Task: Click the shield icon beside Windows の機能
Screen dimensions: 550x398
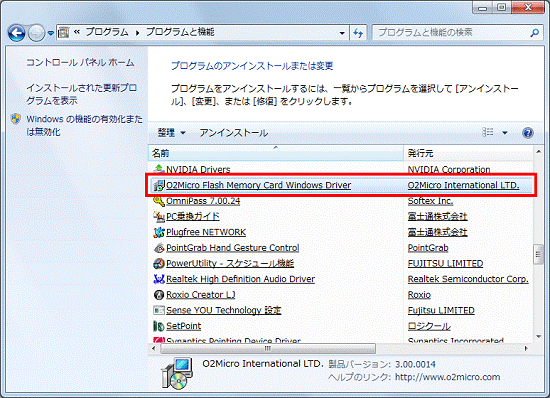Action: (x=15, y=119)
